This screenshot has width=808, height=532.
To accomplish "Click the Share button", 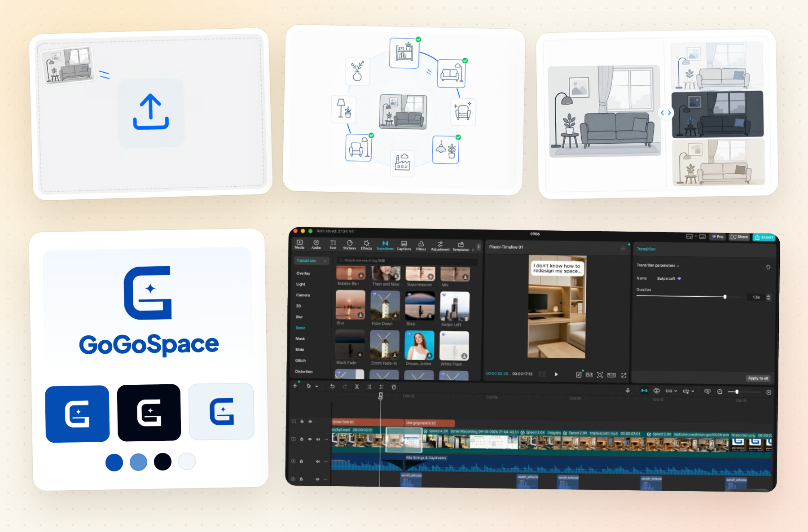I will point(739,237).
